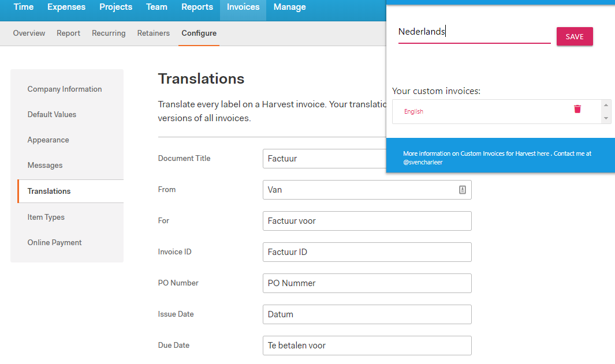Click the Nederlands name input field

click(474, 31)
